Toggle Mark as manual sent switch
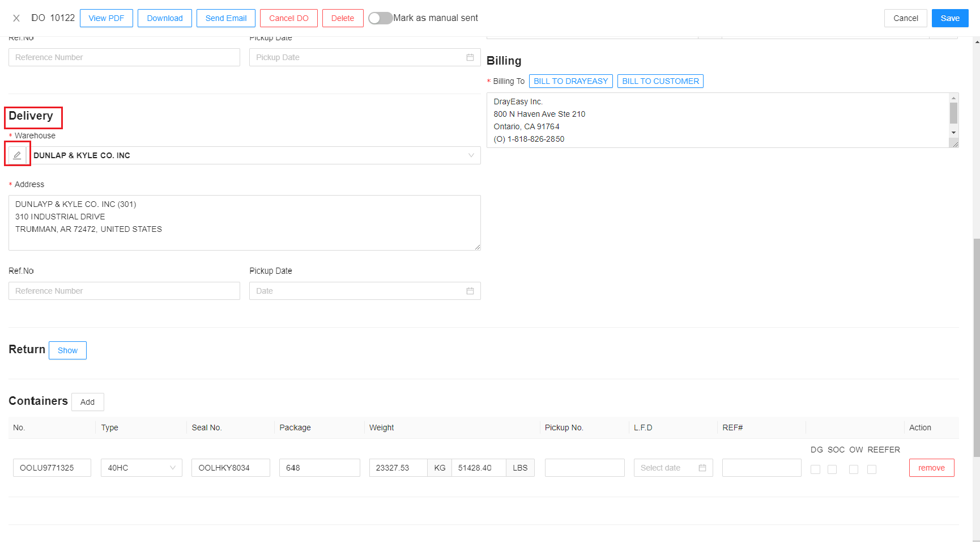 [380, 18]
